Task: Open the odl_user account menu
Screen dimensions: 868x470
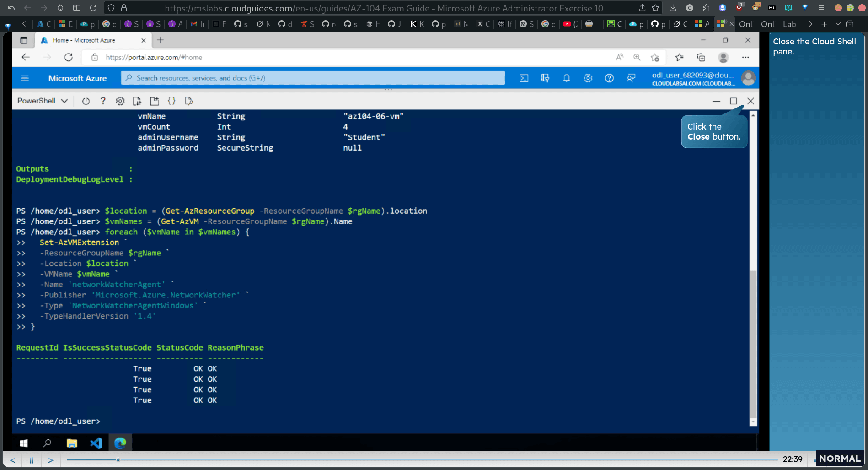Action: click(x=703, y=78)
